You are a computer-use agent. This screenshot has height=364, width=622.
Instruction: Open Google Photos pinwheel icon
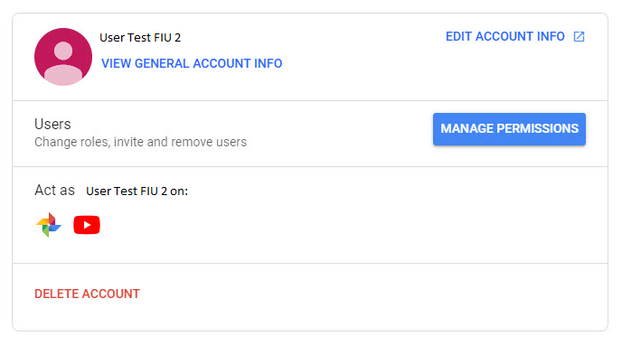[49, 225]
